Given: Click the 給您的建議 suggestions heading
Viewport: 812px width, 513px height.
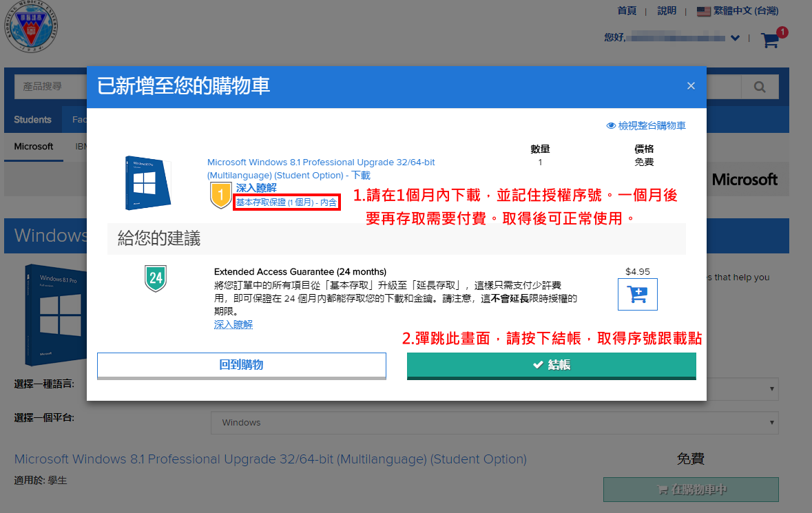Looking at the screenshot, I should (159, 239).
